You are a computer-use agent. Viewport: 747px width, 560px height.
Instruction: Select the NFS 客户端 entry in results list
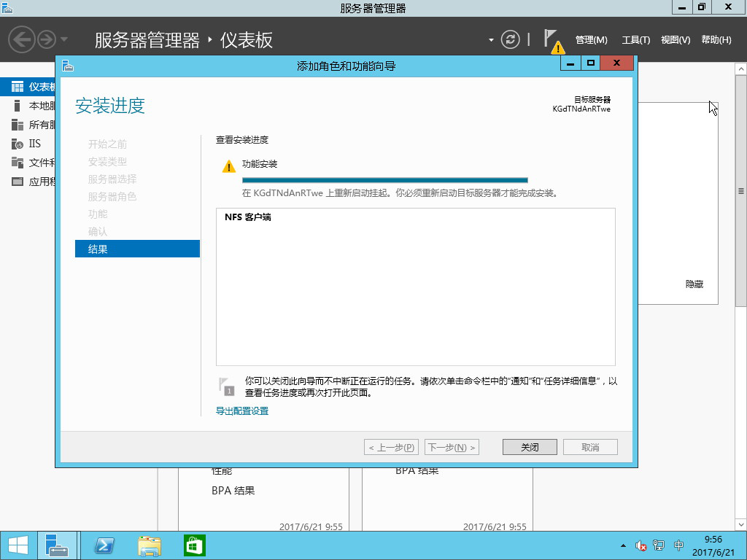point(248,217)
